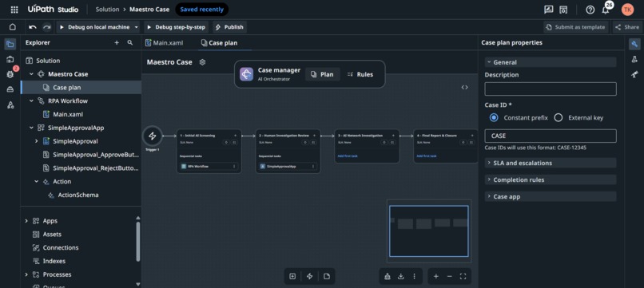Open Maestro Case settings gear icon

click(x=202, y=62)
